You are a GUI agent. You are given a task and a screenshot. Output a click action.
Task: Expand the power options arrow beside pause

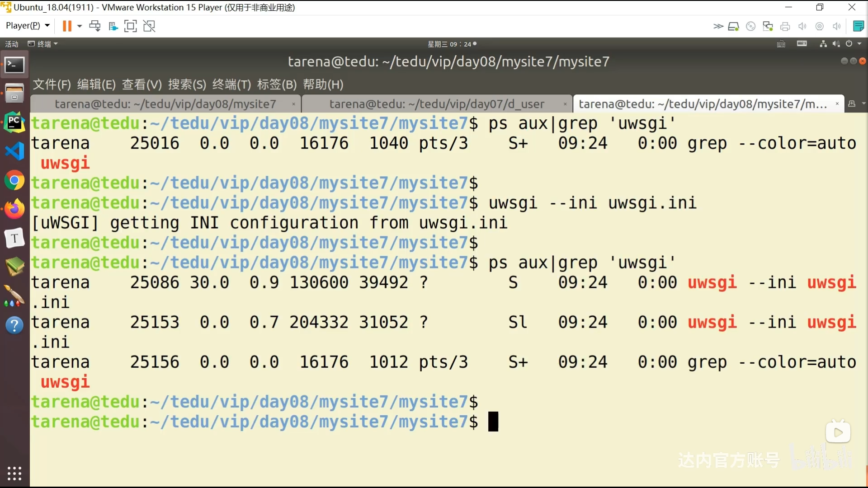80,26
